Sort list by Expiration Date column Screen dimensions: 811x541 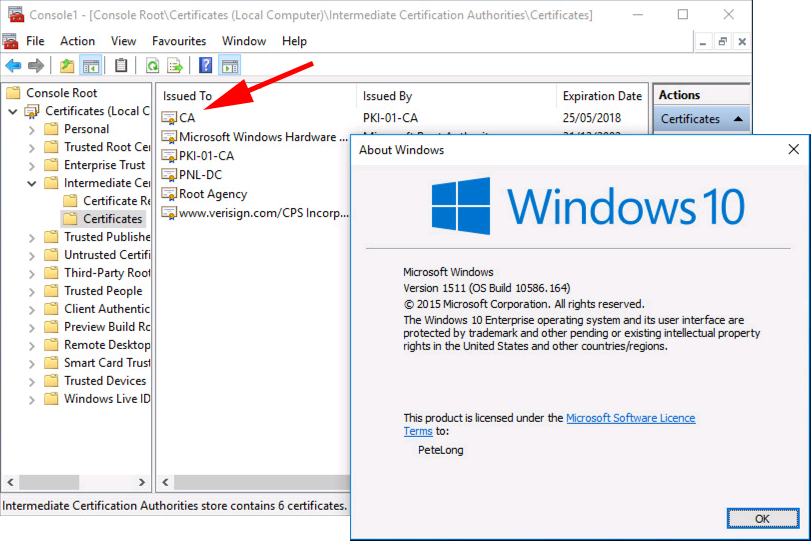pyautogui.click(x=602, y=96)
